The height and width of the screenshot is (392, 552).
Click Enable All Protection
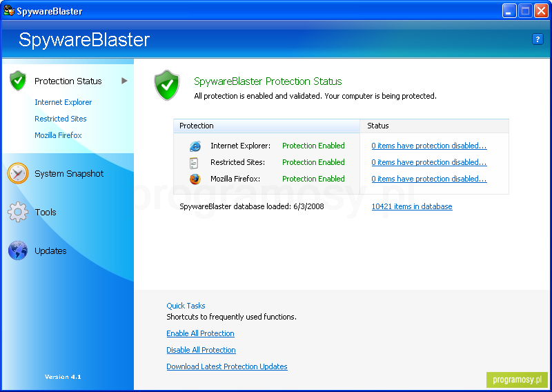tap(200, 333)
